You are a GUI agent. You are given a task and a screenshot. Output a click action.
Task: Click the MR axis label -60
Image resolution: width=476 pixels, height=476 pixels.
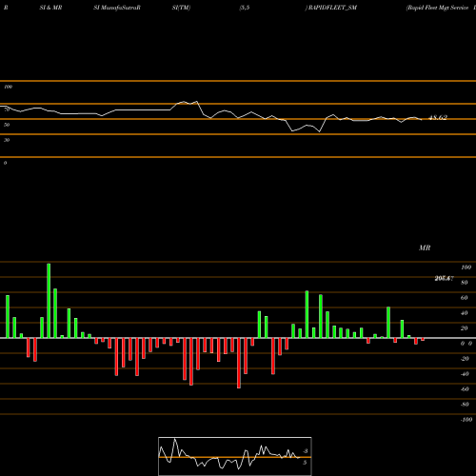(465, 389)
